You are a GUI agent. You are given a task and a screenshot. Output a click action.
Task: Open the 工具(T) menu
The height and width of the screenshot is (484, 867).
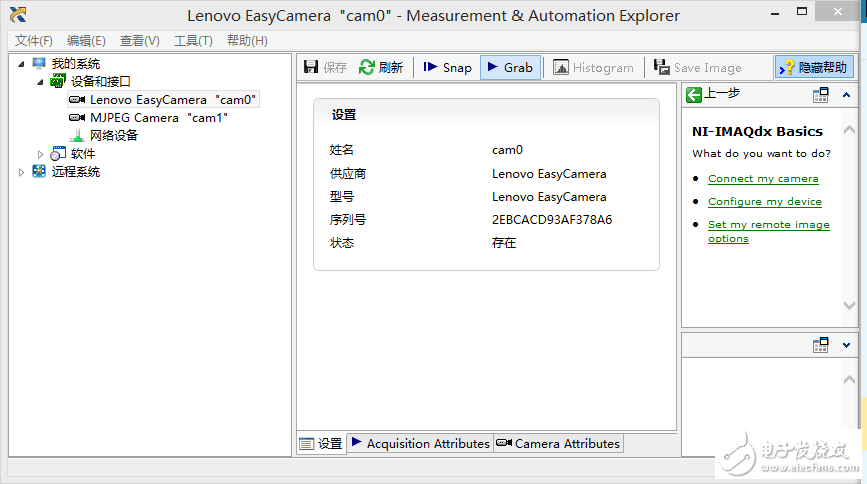click(193, 40)
